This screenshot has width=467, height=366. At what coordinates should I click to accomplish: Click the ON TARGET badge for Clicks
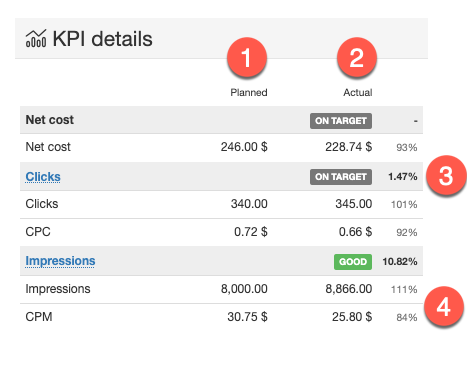[341, 177]
